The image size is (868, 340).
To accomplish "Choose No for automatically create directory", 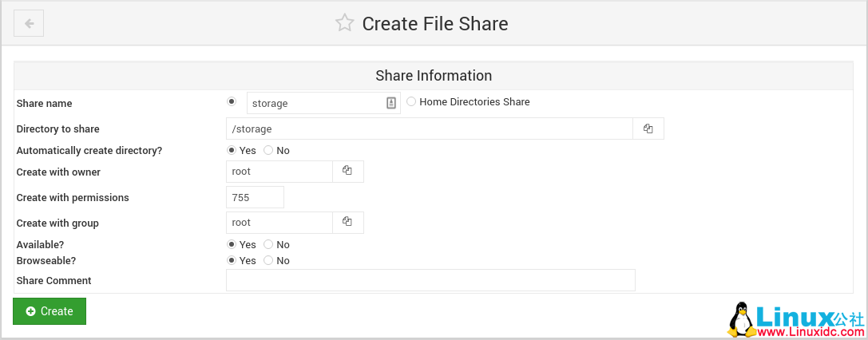I will pyautogui.click(x=268, y=150).
